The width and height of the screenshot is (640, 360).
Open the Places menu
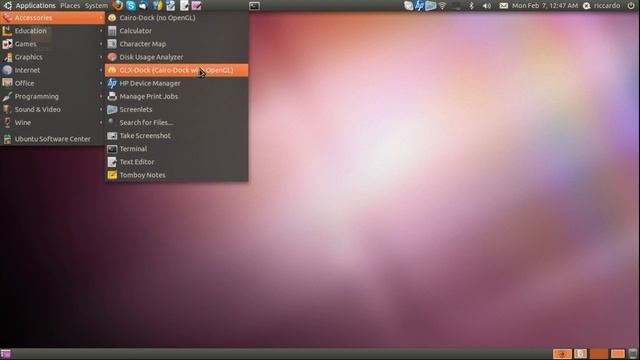(x=70, y=6)
